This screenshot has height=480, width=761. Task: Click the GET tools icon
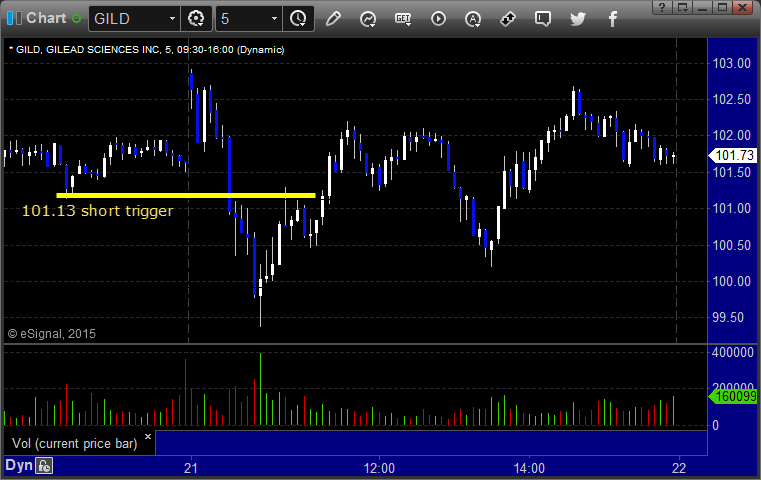[403, 19]
